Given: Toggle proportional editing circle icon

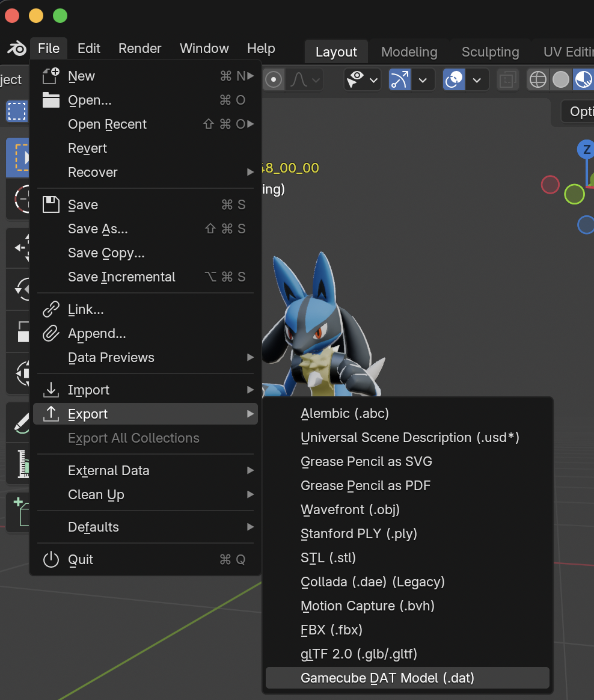Looking at the screenshot, I should (x=274, y=81).
